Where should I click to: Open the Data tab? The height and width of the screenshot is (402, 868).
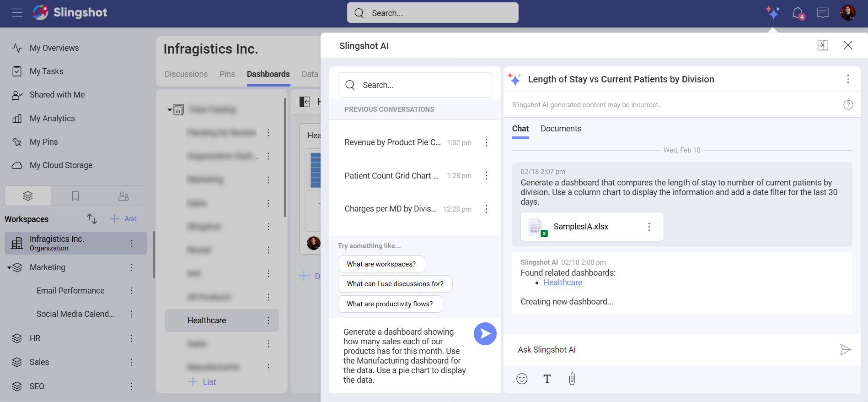(x=310, y=74)
